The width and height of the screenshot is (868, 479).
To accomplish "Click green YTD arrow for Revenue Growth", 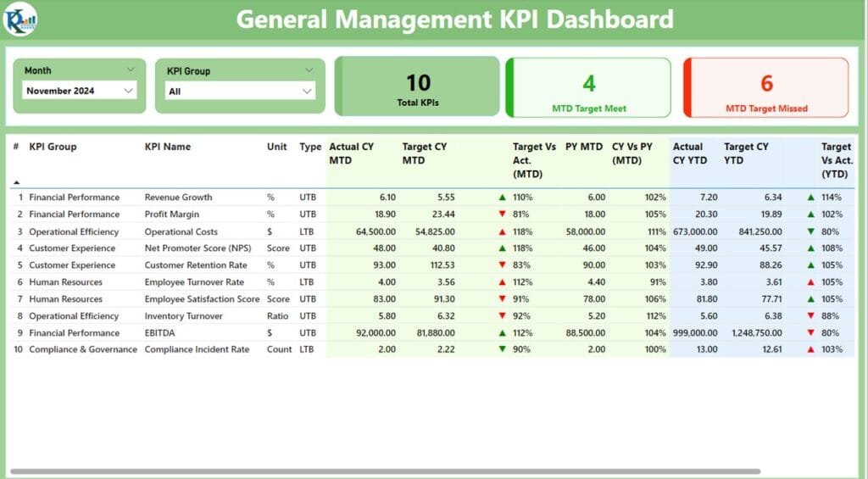I will click(x=811, y=198).
